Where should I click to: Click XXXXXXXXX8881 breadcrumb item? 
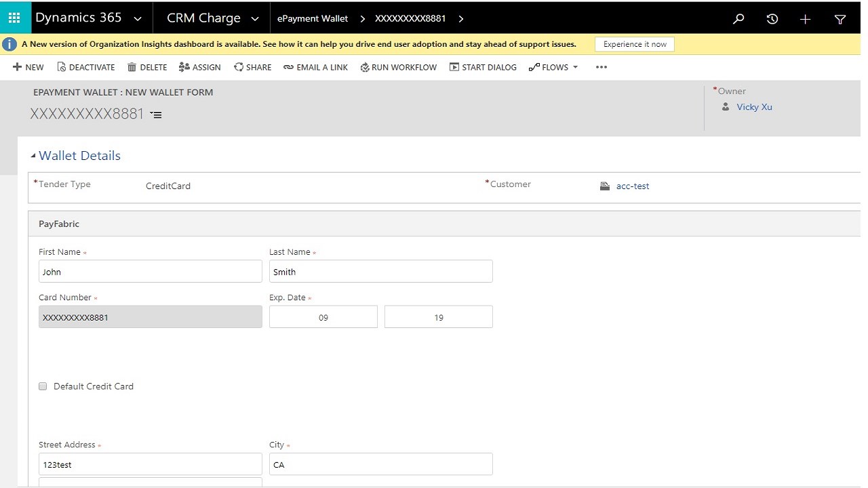click(410, 19)
